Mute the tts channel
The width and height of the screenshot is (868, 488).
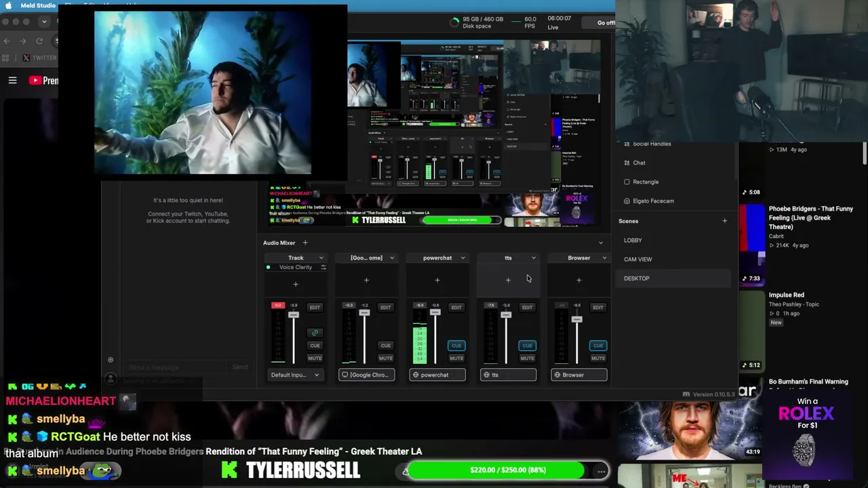click(527, 359)
